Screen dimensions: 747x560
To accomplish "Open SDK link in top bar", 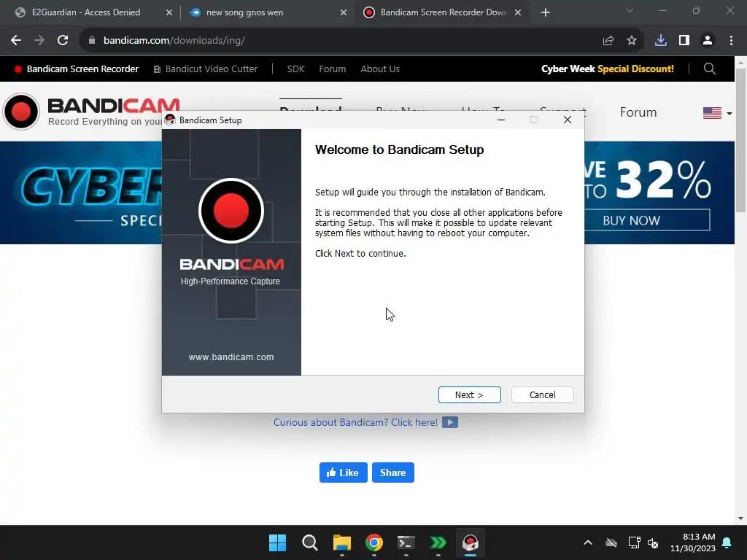I will click(x=295, y=69).
